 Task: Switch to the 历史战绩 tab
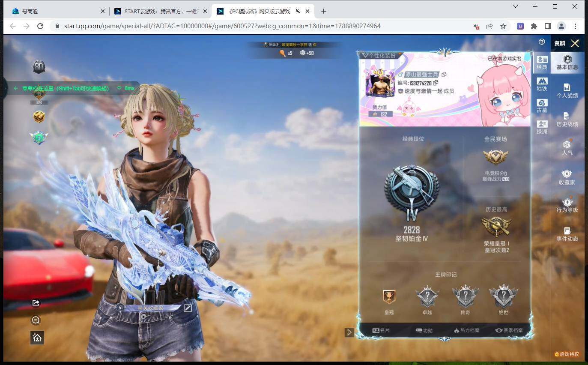click(x=567, y=120)
